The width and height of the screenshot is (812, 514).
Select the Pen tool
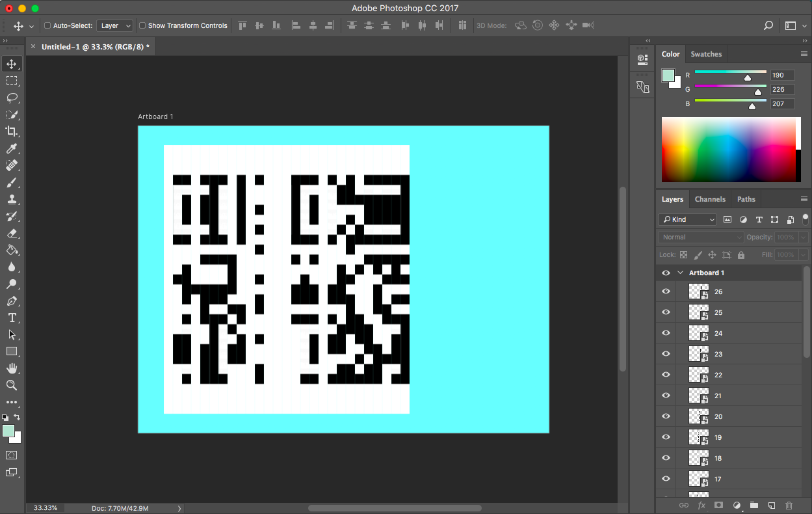pos(12,301)
